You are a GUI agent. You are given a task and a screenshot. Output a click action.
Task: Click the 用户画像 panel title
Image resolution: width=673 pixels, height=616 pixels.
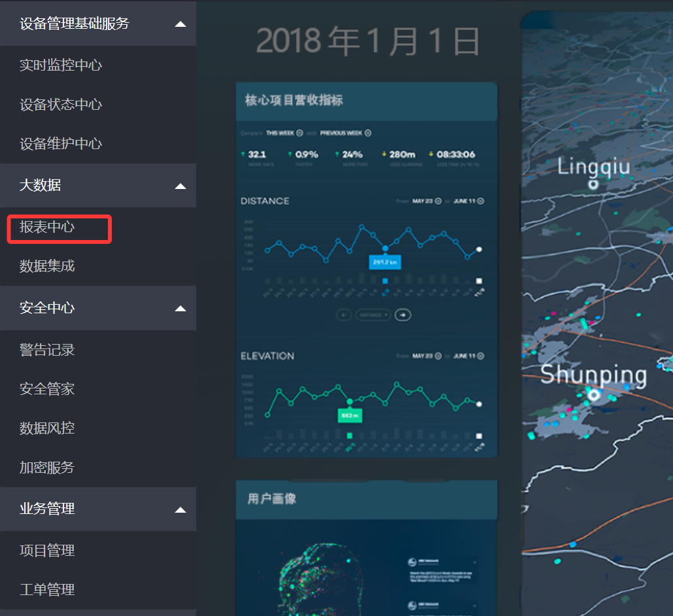271,498
